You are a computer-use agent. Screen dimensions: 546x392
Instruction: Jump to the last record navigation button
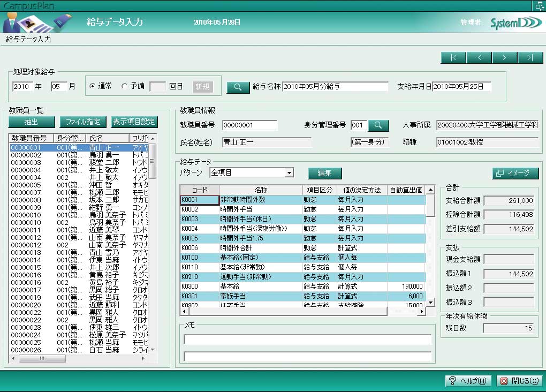(x=530, y=58)
